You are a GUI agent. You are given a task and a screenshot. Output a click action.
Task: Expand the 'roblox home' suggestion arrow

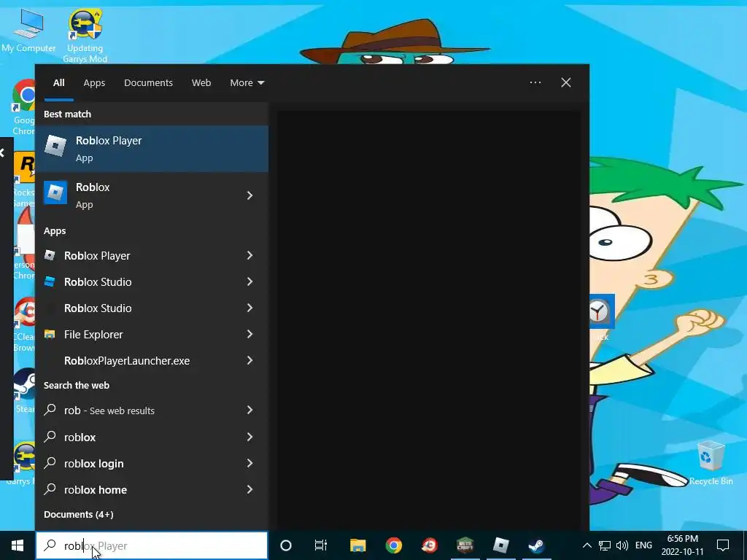[249, 489]
